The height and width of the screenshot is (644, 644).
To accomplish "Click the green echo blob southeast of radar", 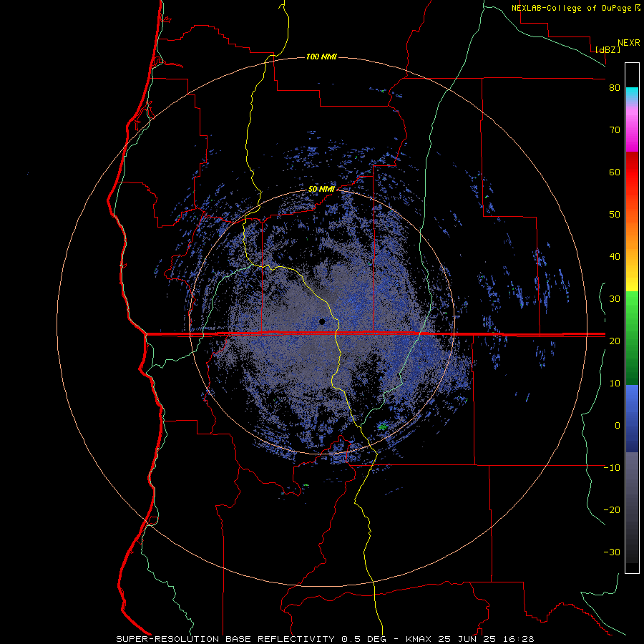I will coord(383,426).
